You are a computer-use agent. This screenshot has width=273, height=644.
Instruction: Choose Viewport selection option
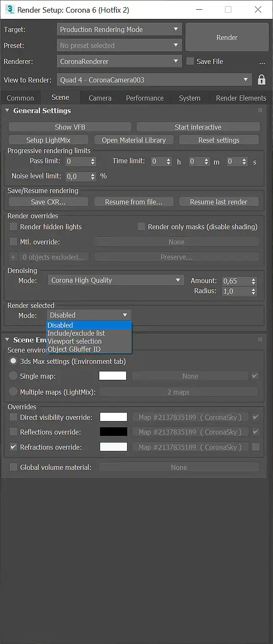[x=89, y=341]
